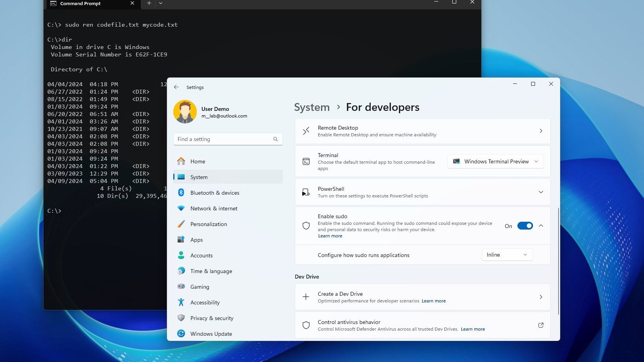
Task: Click the Find a setting search box
Action: (223, 139)
